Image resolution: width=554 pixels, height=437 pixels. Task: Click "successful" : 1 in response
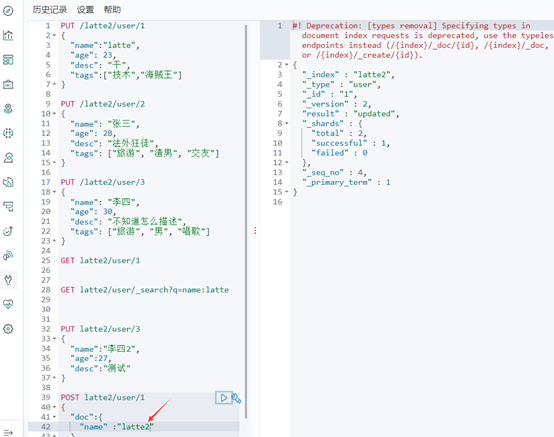click(350, 143)
